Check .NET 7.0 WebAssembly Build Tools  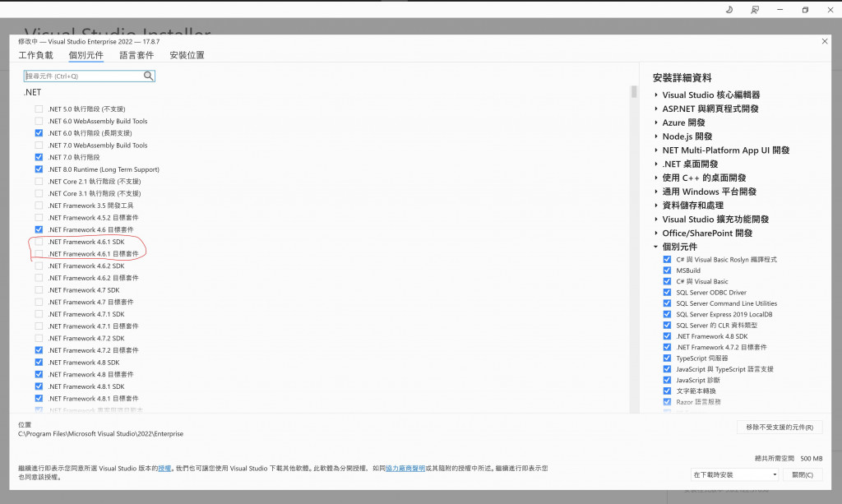pyautogui.click(x=39, y=146)
